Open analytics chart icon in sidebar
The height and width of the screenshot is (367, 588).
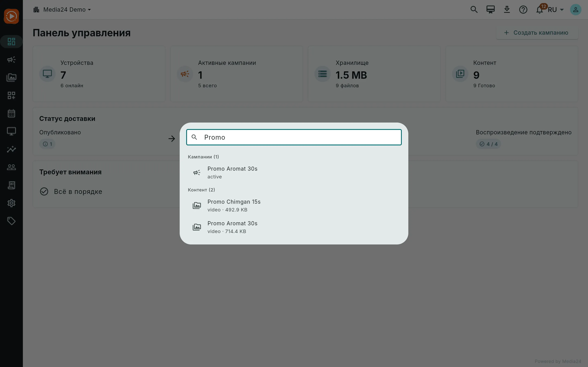pyautogui.click(x=11, y=149)
